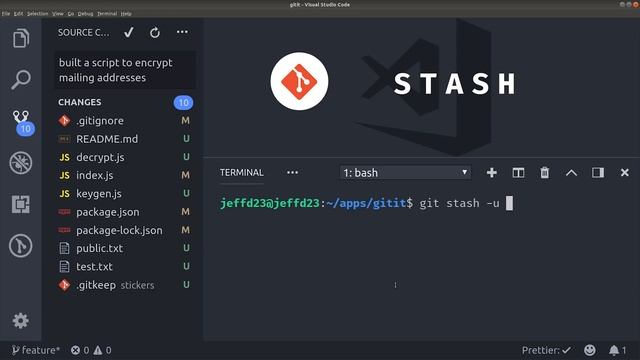Commit changes with the checkmark icon

(129, 32)
